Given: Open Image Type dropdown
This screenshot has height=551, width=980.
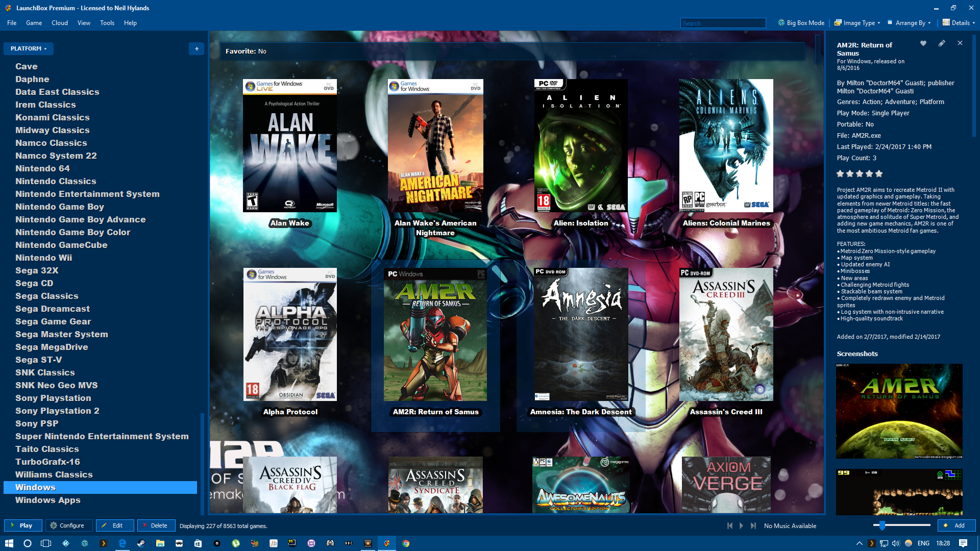Looking at the screenshot, I should pos(857,23).
